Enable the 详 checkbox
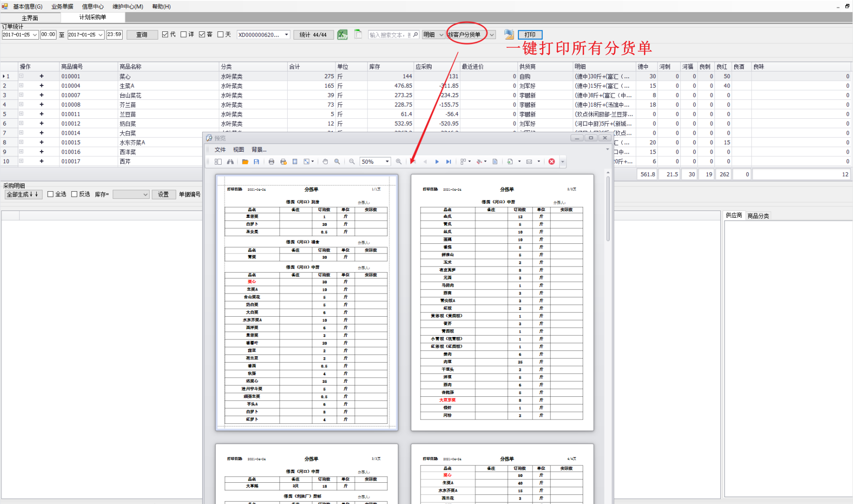Image resolution: width=853 pixels, height=504 pixels. click(x=183, y=34)
